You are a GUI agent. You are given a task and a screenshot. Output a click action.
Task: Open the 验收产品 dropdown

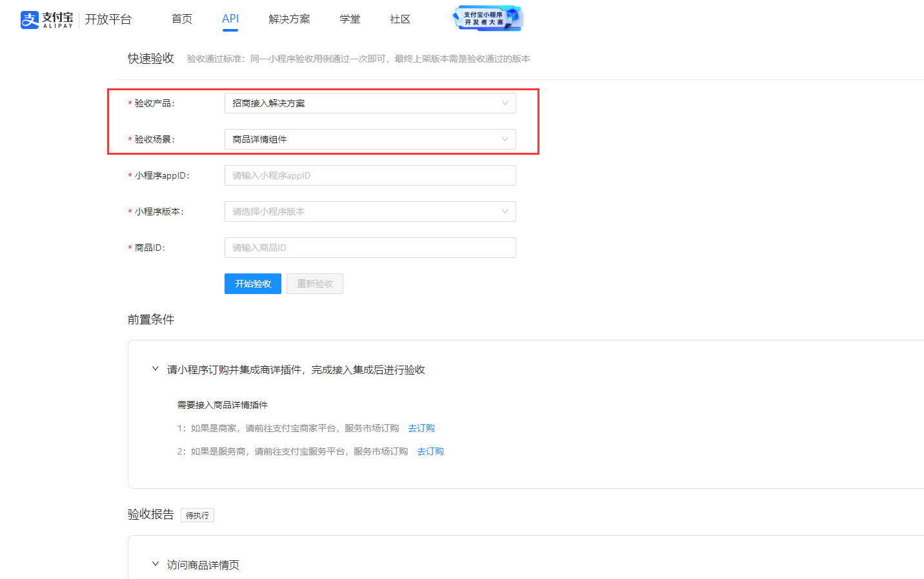click(x=370, y=103)
